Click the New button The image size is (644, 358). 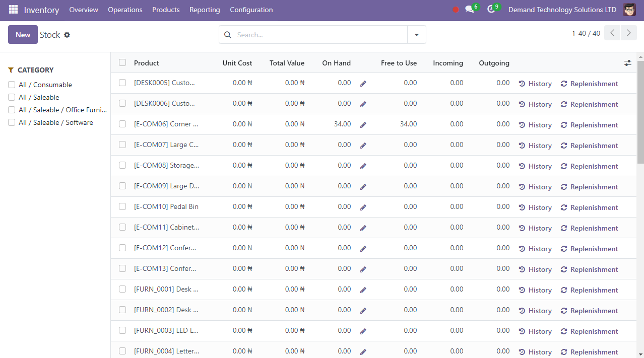(23, 35)
